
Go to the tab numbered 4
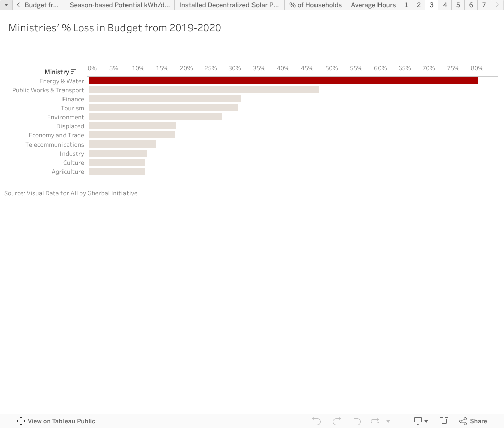[445, 5]
